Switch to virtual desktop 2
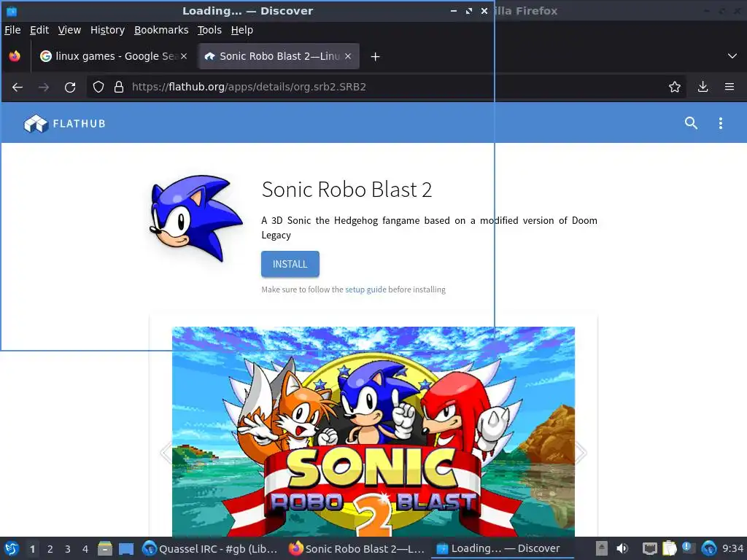Viewport: 747px width, 560px height. tap(50, 549)
